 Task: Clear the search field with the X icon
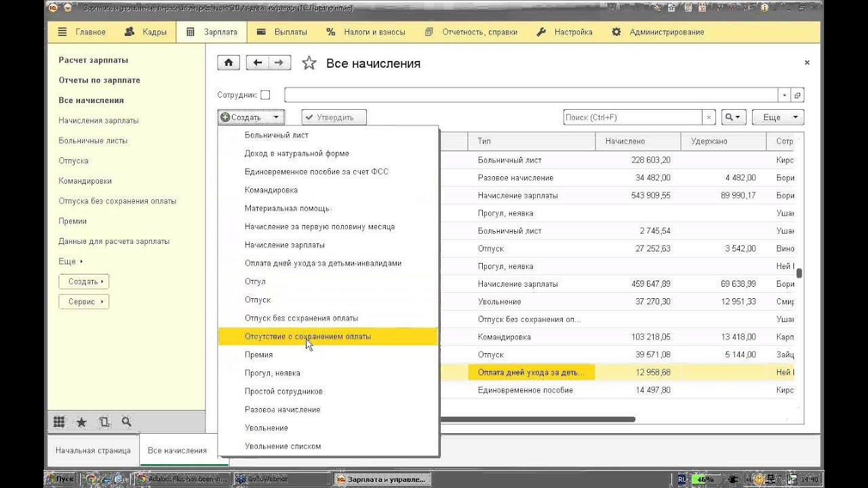pos(709,117)
